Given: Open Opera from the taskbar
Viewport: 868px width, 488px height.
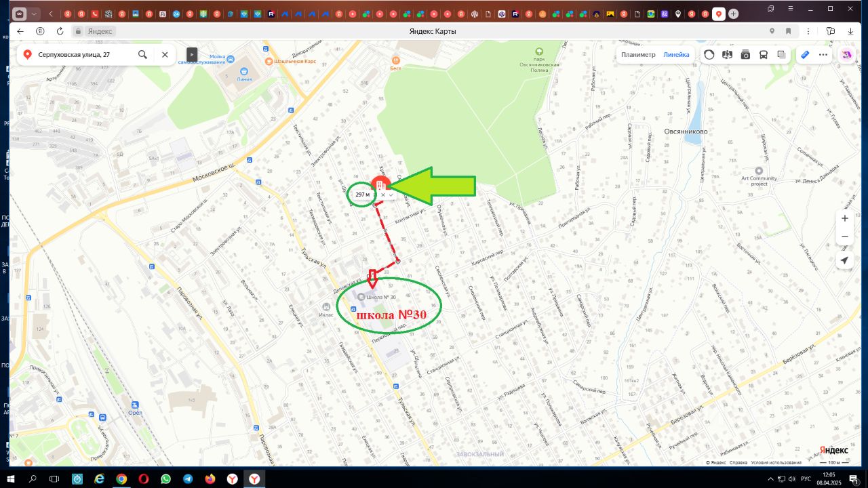Looking at the screenshot, I should (x=144, y=479).
